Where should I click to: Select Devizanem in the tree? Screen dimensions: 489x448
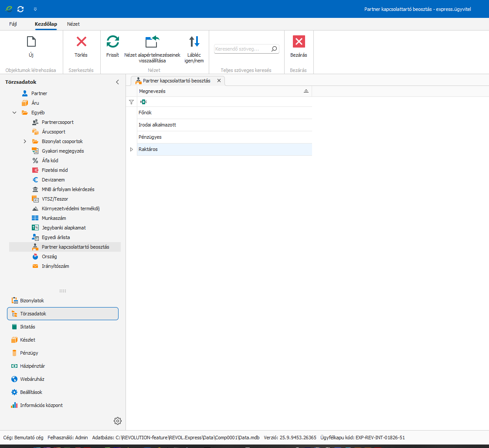pyautogui.click(x=54, y=180)
